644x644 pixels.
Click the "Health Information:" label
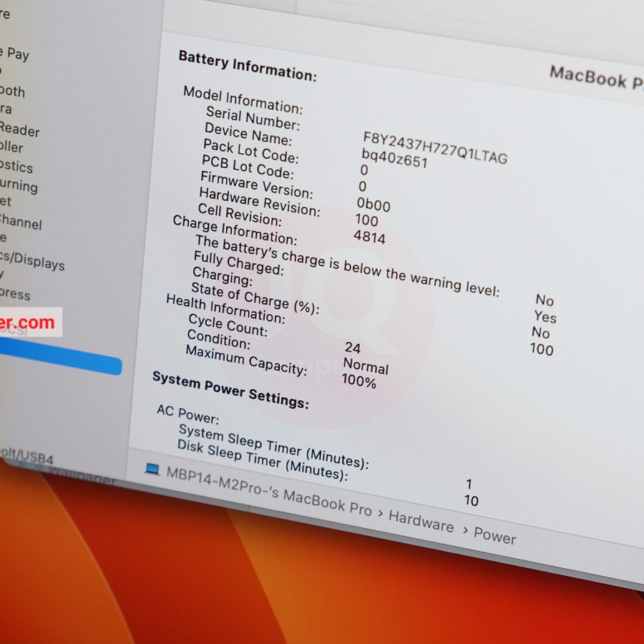click(225, 308)
